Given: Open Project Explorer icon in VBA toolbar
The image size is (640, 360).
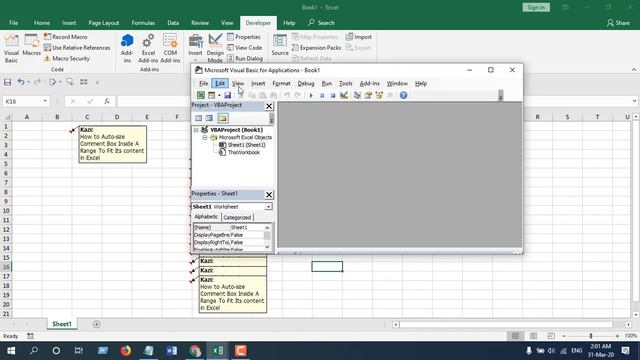Looking at the screenshot, I should (357, 95).
